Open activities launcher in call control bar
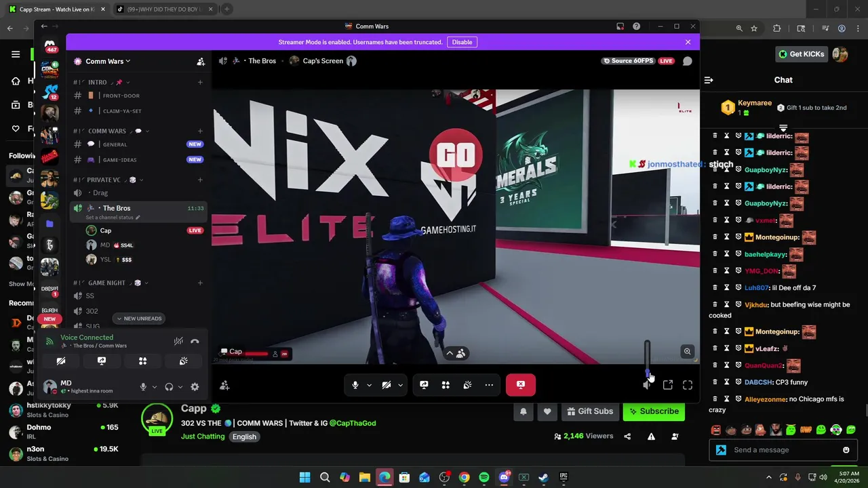868x488 pixels. point(446,385)
